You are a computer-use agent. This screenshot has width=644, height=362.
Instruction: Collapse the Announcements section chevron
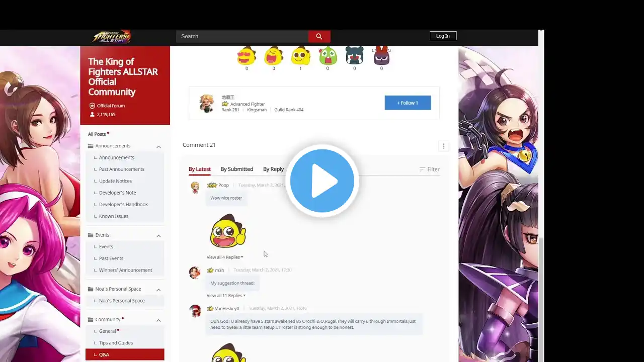click(158, 146)
